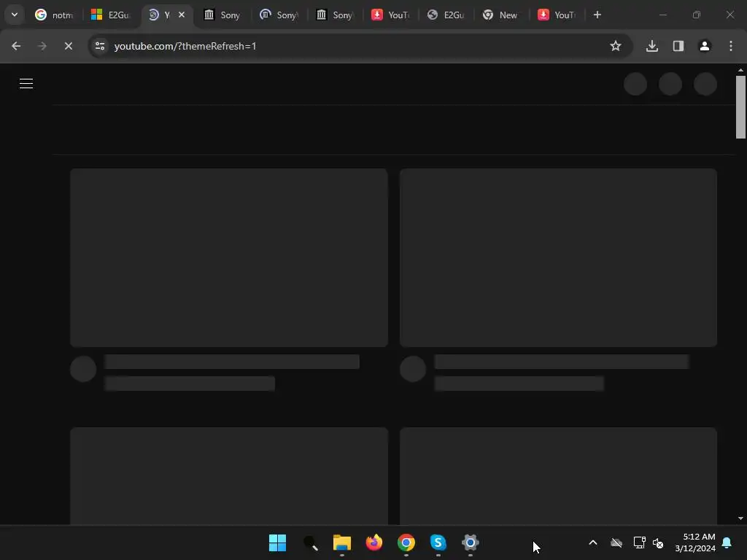Open Chrome three-dot menu
747x560 pixels.
point(731,46)
